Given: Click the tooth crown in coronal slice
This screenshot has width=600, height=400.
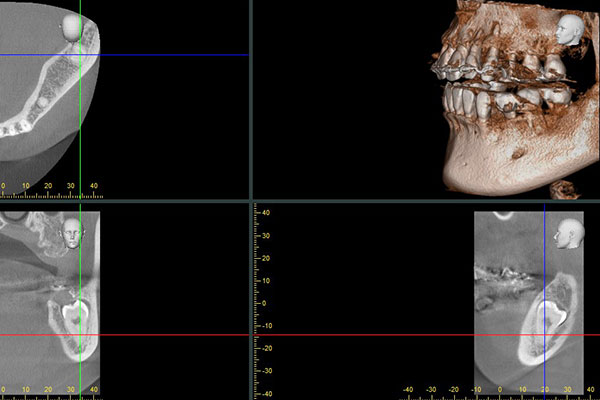Looking at the screenshot, I should [x=75, y=311].
